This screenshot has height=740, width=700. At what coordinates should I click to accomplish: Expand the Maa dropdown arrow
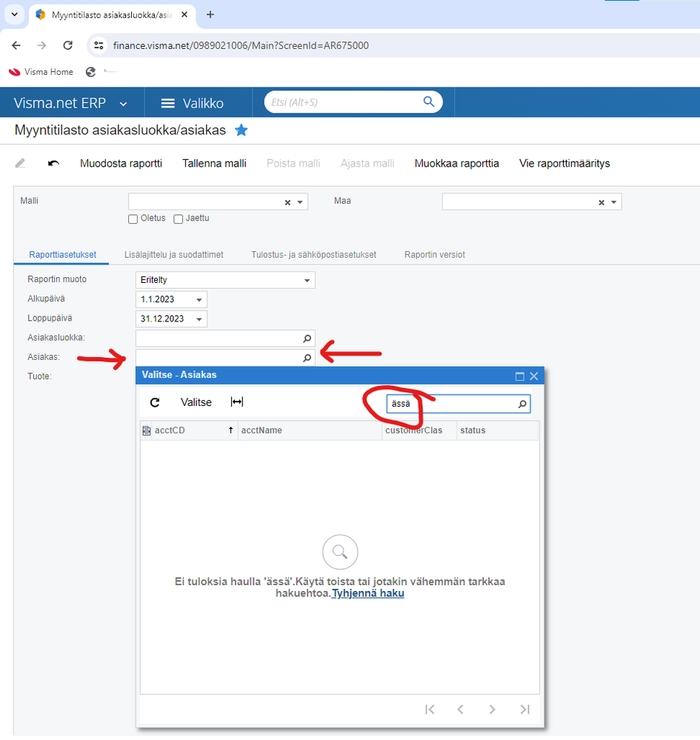click(614, 202)
